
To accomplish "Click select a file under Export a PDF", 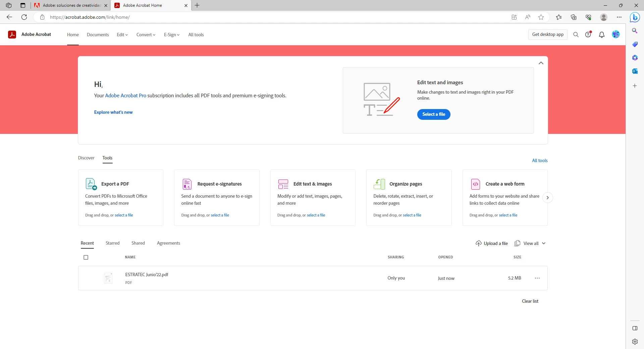I will coord(124,215).
